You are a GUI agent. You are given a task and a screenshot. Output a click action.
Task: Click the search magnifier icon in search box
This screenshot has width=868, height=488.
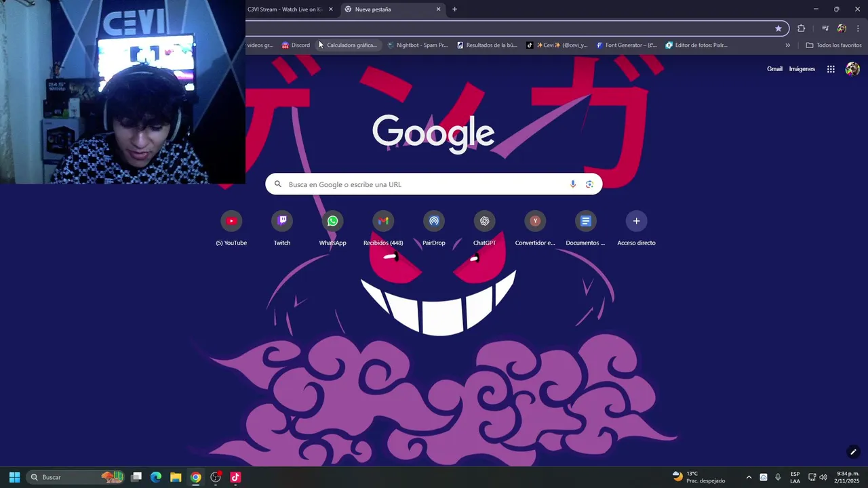click(278, 184)
